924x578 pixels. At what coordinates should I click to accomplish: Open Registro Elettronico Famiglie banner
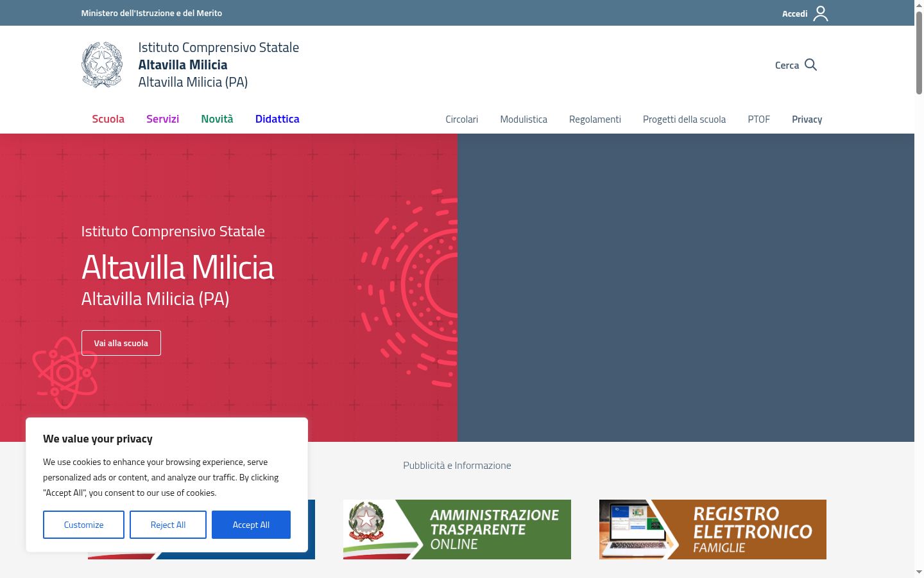tap(713, 529)
